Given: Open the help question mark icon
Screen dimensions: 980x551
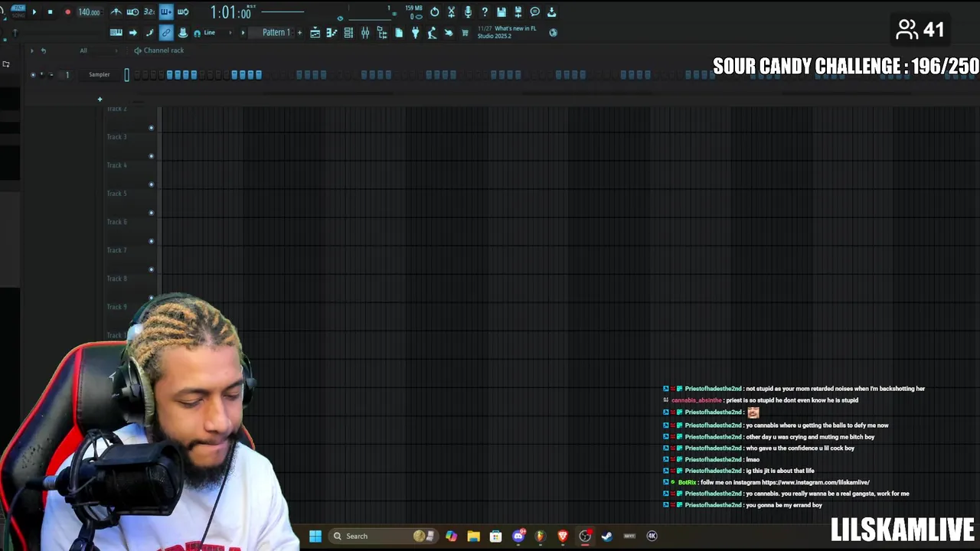Looking at the screenshot, I should [x=485, y=12].
